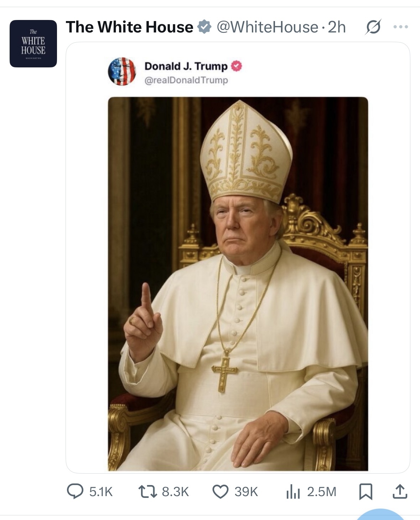The height and width of the screenshot is (520, 420).
Task: Open the repost arrows menu
Action: tap(147, 491)
